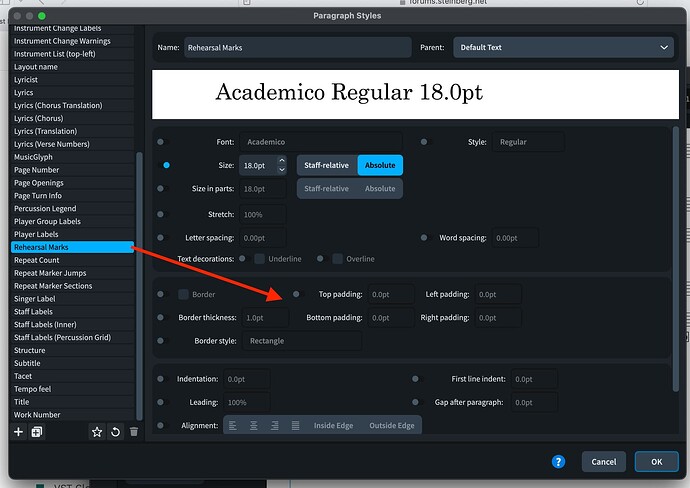Enable the Alignment override toggle
The width and height of the screenshot is (690, 488).
click(x=161, y=425)
